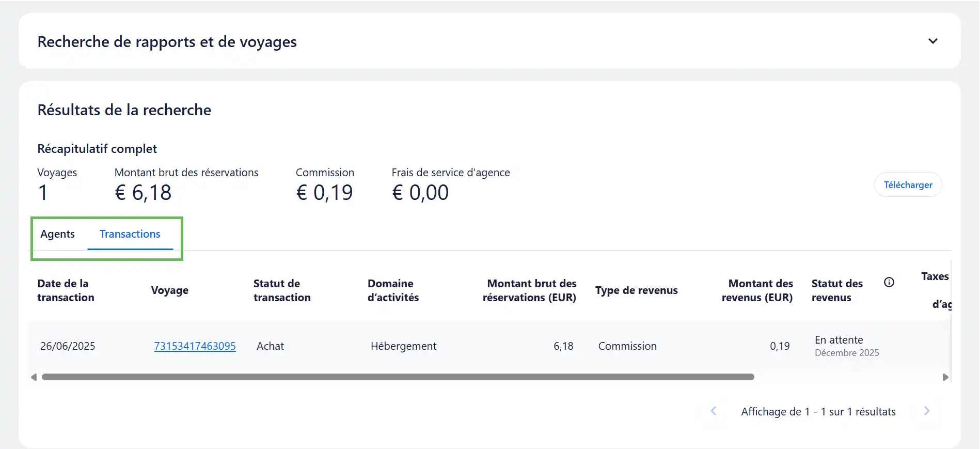Go to the next results page chevron
980x449 pixels.
point(927,411)
